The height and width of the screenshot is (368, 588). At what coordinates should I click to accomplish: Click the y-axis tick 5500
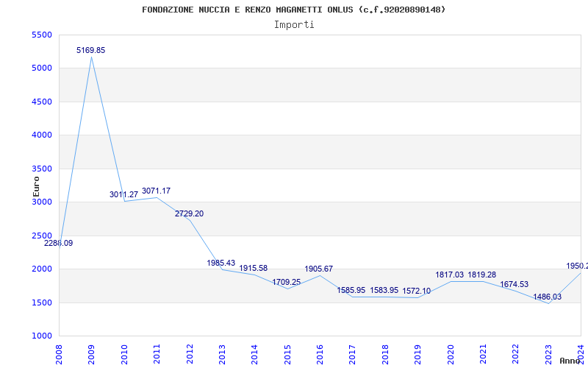(x=42, y=35)
